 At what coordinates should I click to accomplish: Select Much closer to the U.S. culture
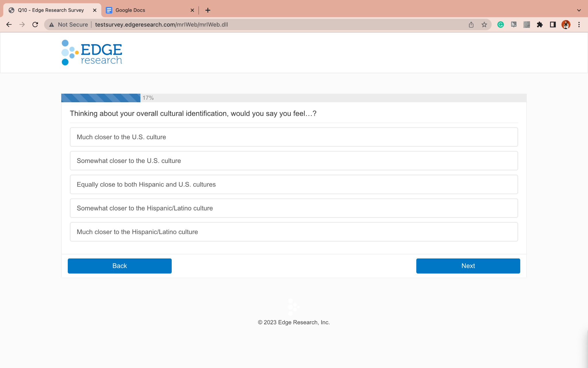point(293,137)
